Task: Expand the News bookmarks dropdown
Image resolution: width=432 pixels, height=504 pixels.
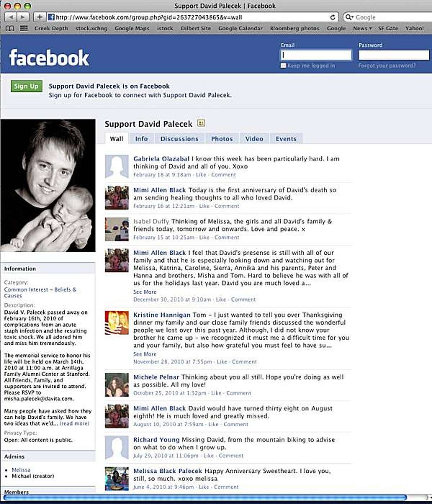Action: [x=362, y=28]
